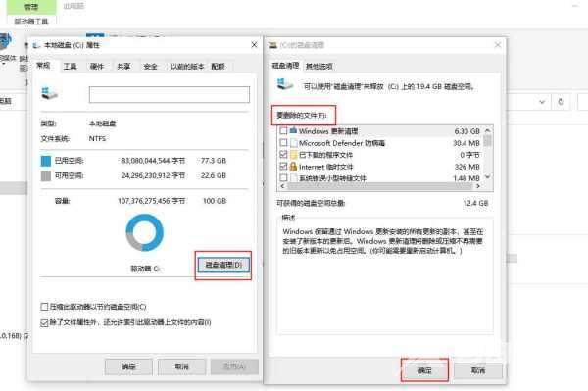This screenshot has width=588, height=391.
Task: Click the disk usage donut chart
Action: click(145, 232)
